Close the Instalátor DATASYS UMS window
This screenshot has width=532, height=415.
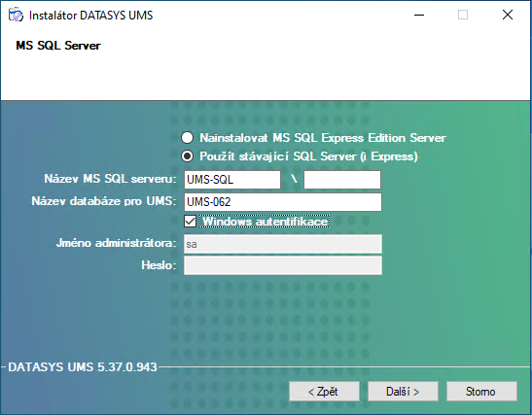pos(508,15)
